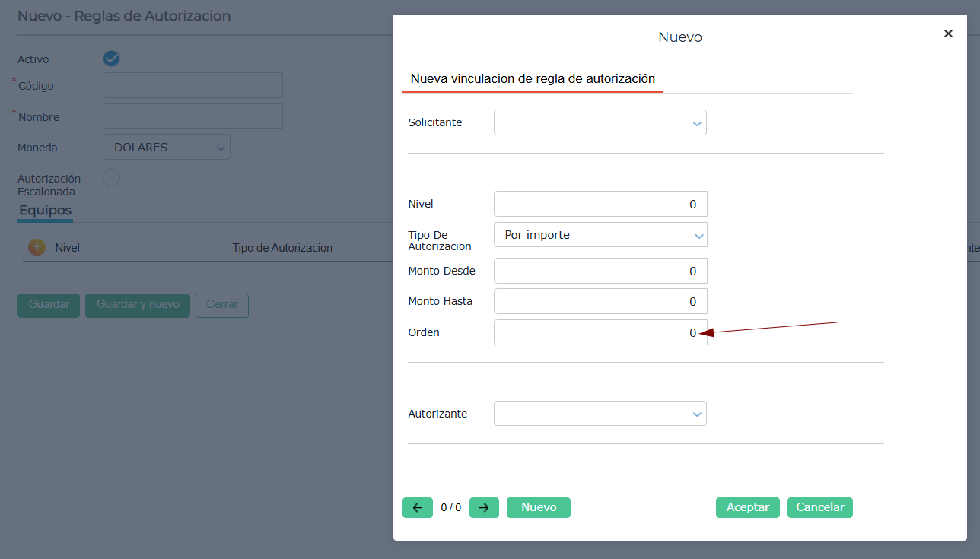The height and width of the screenshot is (559, 980).
Task: Click the Cerrar button
Action: 222,305
